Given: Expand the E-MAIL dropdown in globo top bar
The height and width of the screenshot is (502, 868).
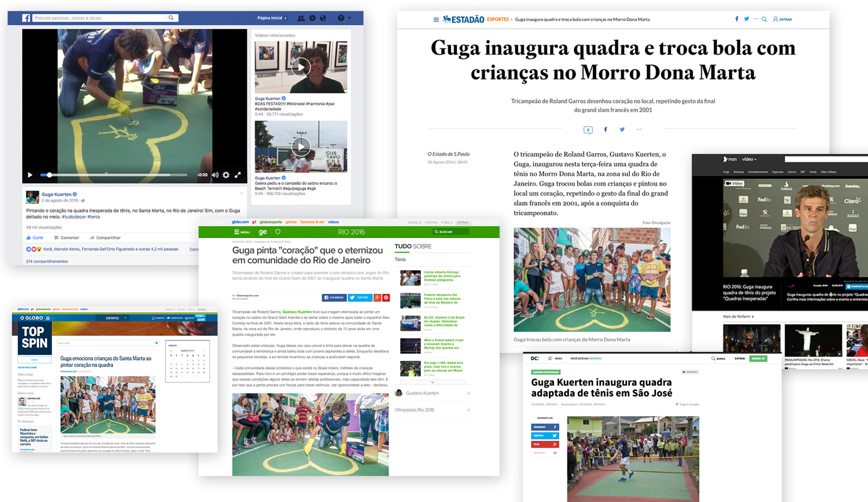Looking at the screenshot, I should pyautogui.click(x=447, y=222).
